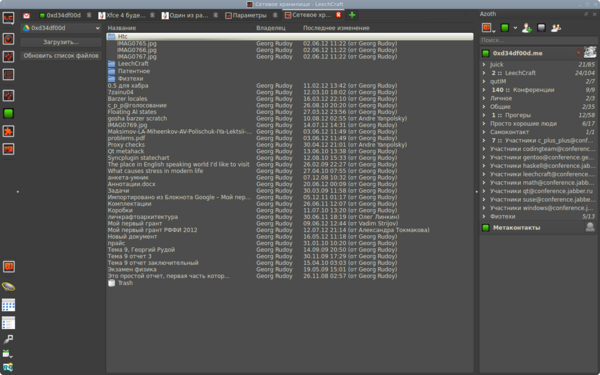Select the Barzer locales file
This screenshot has height=375, width=600.
(290, 99)
